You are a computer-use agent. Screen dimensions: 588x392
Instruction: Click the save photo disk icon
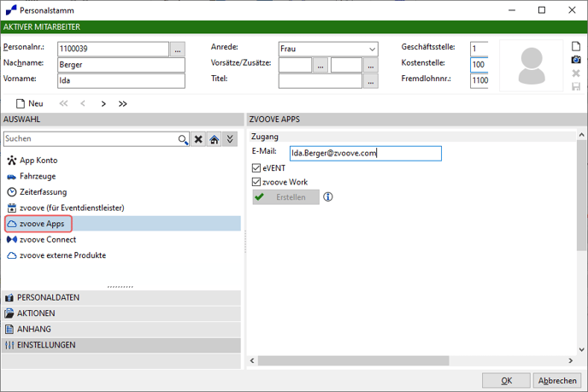pos(576,86)
